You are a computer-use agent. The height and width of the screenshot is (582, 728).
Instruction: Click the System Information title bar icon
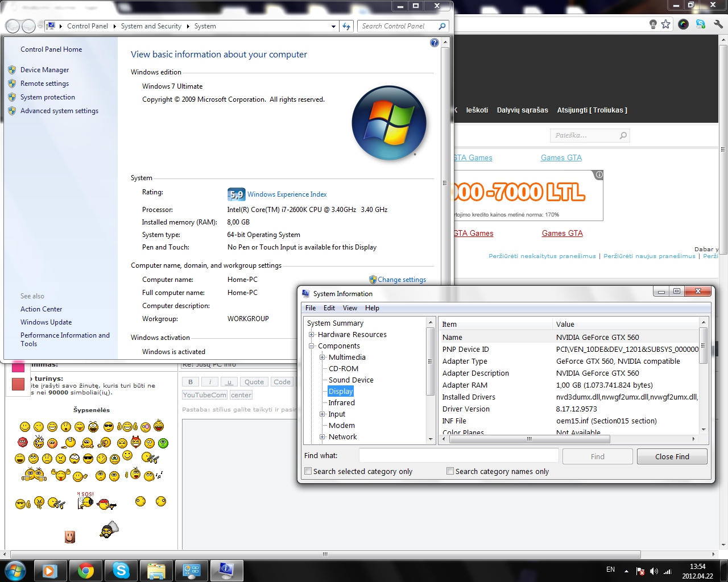306,294
